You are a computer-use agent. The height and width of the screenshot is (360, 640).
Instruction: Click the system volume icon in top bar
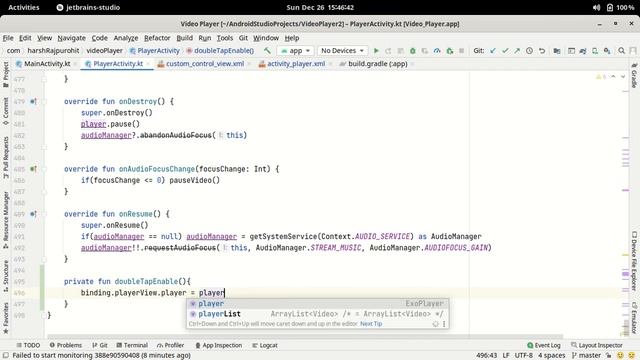coord(596,7)
